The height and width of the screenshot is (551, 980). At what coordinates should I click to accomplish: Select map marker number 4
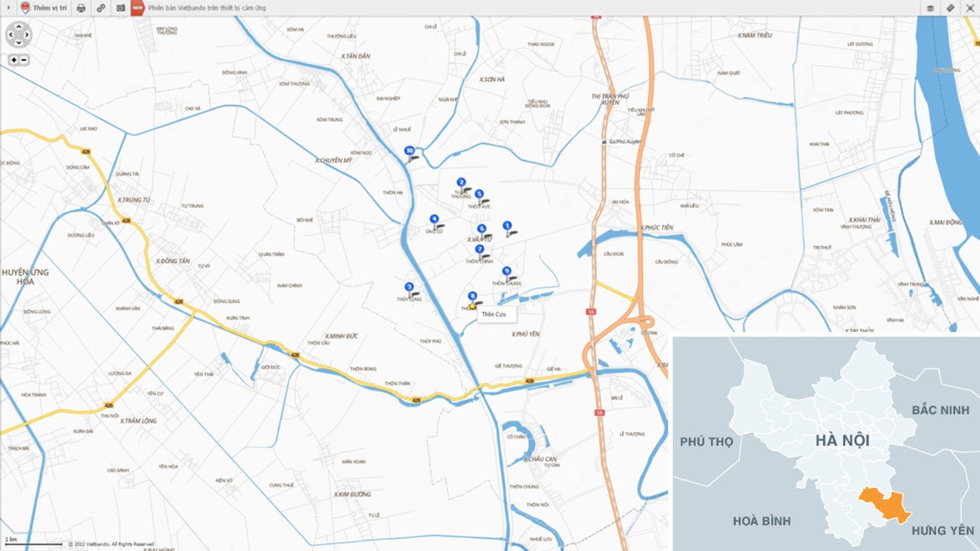point(434,219)
